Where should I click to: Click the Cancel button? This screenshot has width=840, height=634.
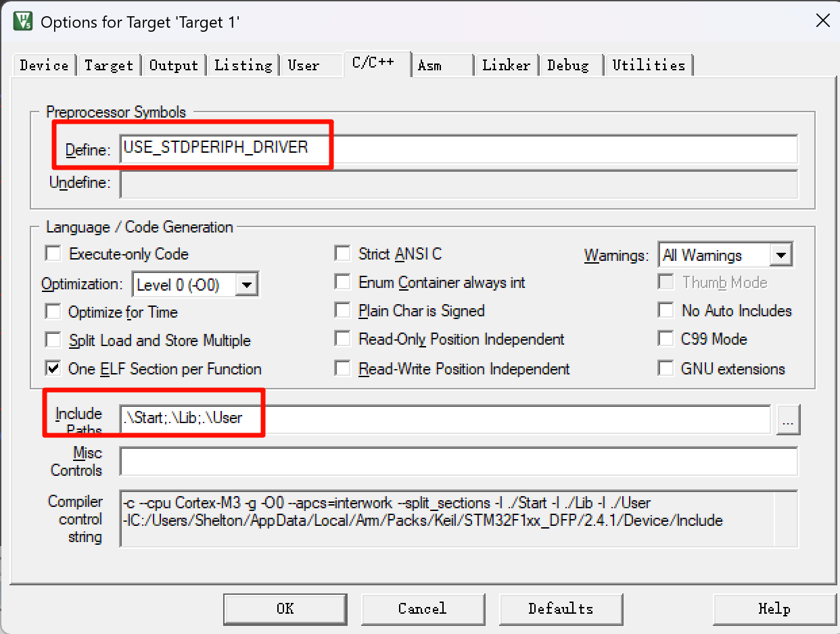422,609
